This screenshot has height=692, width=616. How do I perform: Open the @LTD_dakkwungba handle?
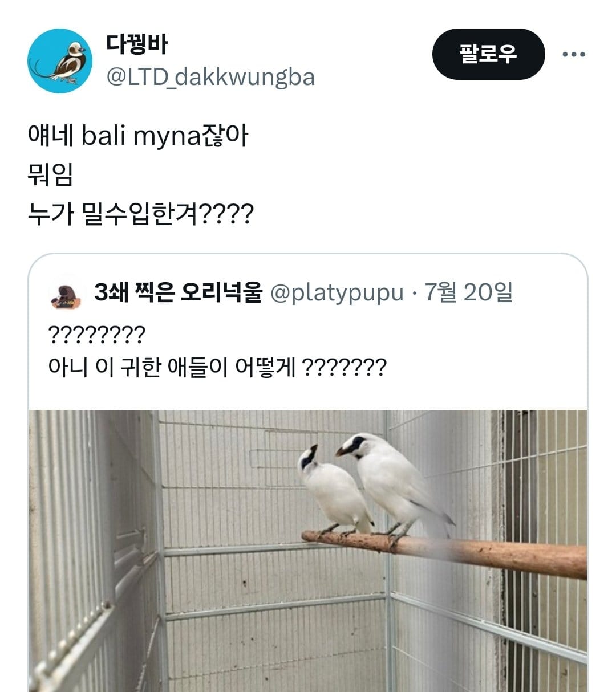210,77
